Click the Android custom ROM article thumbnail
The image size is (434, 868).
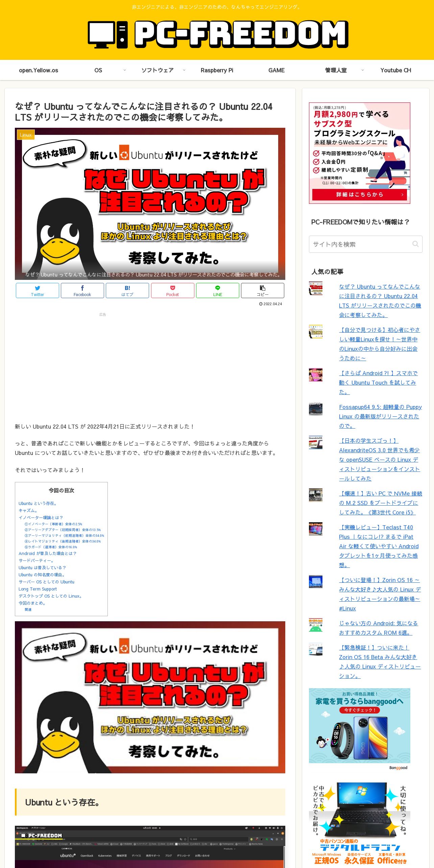(x=316, y=625)
